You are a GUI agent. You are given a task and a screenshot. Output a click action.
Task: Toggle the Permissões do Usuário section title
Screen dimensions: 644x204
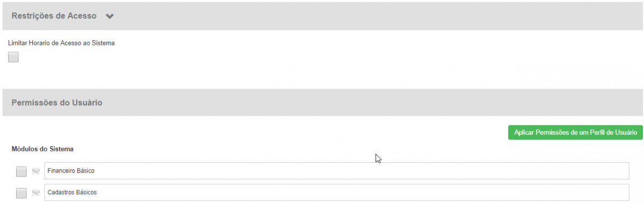57,102
